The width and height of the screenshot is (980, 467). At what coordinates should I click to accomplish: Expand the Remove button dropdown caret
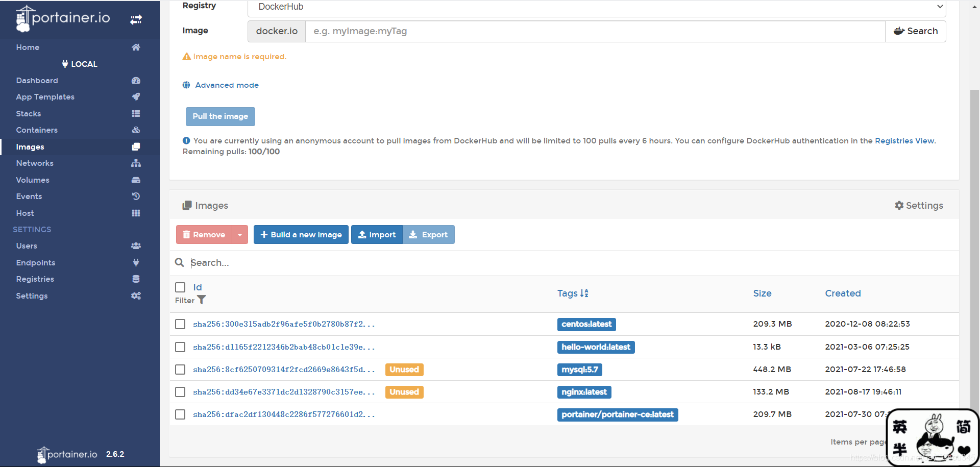point(240,235)
